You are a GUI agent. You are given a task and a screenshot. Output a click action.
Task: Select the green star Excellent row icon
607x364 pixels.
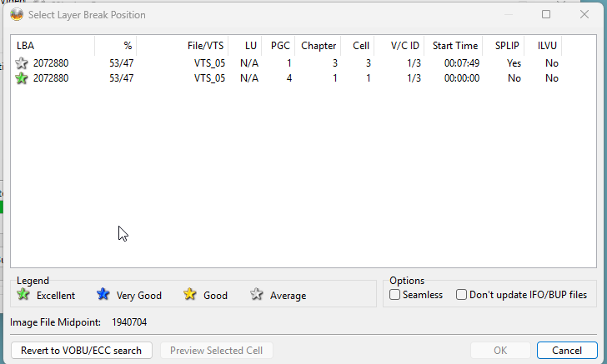click(x=22, y=78)
